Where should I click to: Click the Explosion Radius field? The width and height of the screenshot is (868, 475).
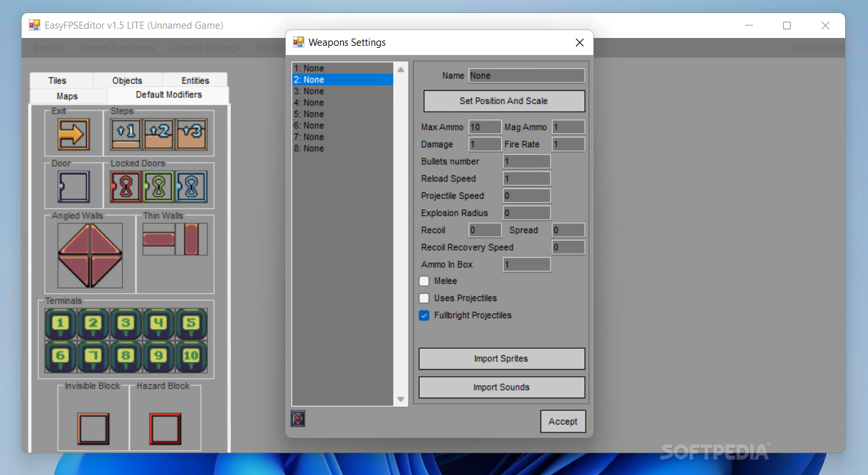527,213
